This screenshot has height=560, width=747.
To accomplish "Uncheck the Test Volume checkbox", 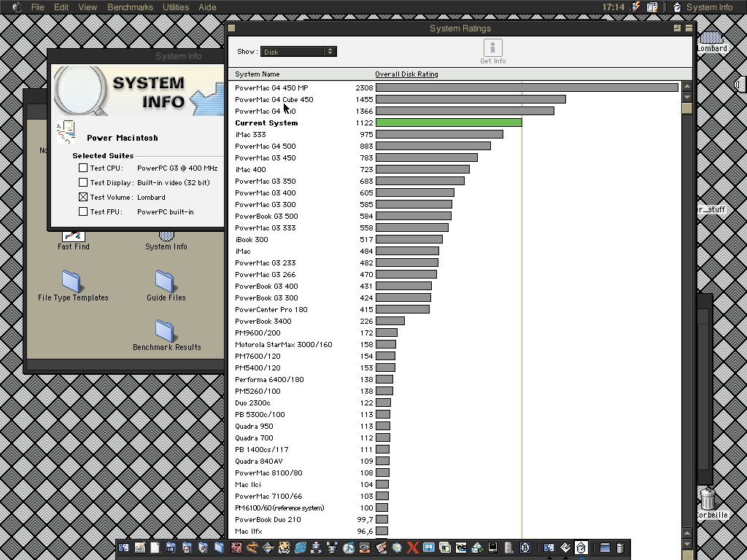I will tap(83, 197).
